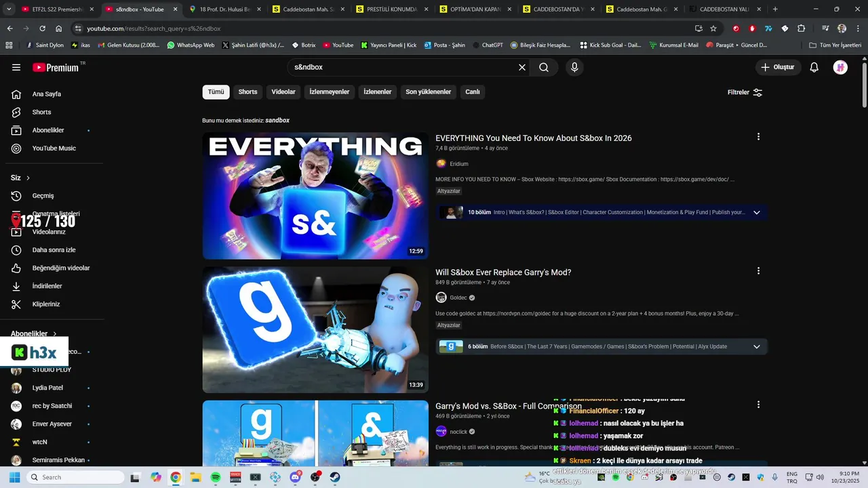Open the notifications bell
This screenshot has height=488, width=868.
click(x=814, y=67)
